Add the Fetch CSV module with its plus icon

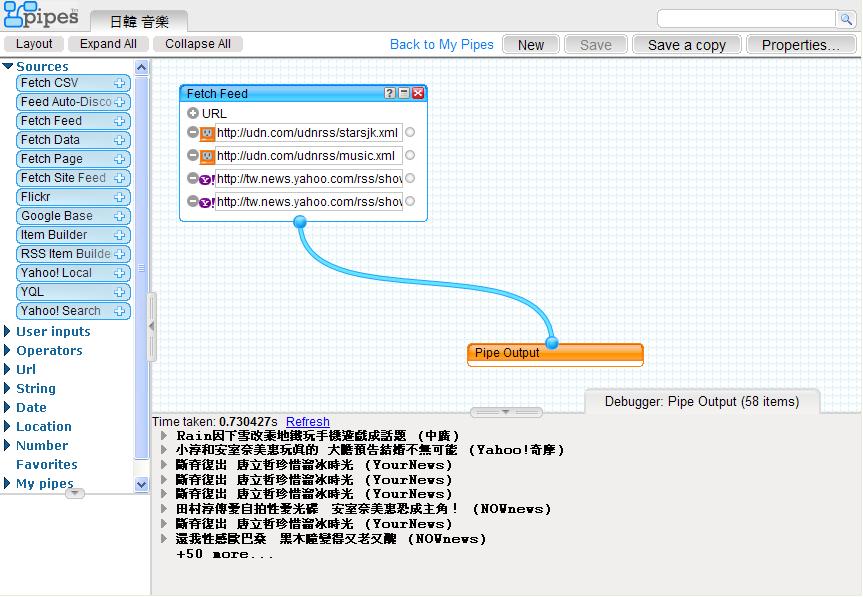[119, 83]
